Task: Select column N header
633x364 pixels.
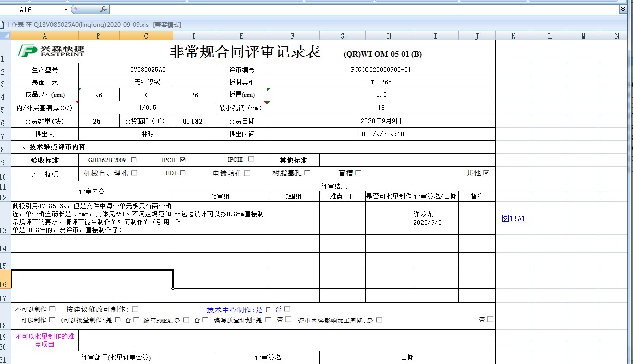Action: (617, 36)
